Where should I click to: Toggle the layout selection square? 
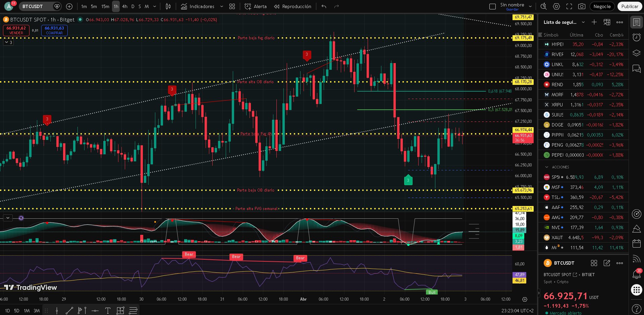coord(493,6)
